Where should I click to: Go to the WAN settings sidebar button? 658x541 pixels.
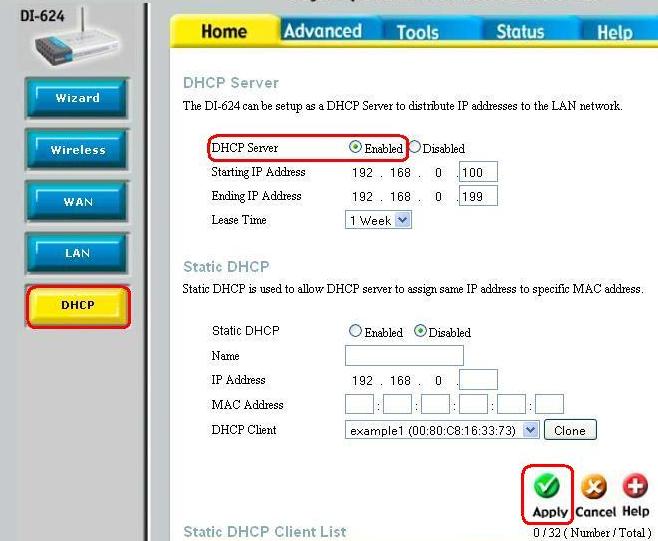pos(77,202)
